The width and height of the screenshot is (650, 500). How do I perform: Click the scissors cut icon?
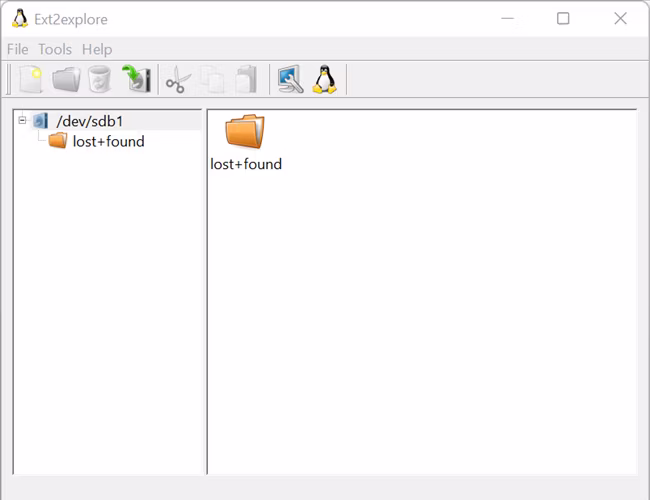point(178,79)
